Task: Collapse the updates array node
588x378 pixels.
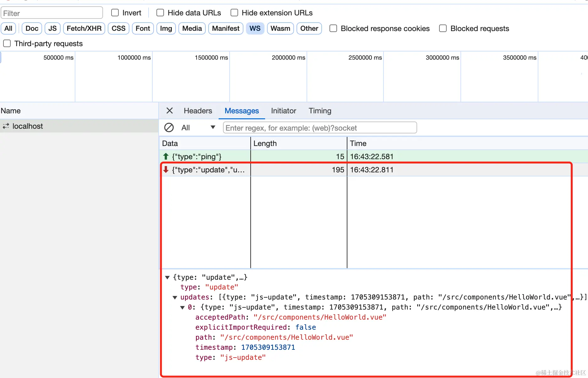Action: pos(175,297)
